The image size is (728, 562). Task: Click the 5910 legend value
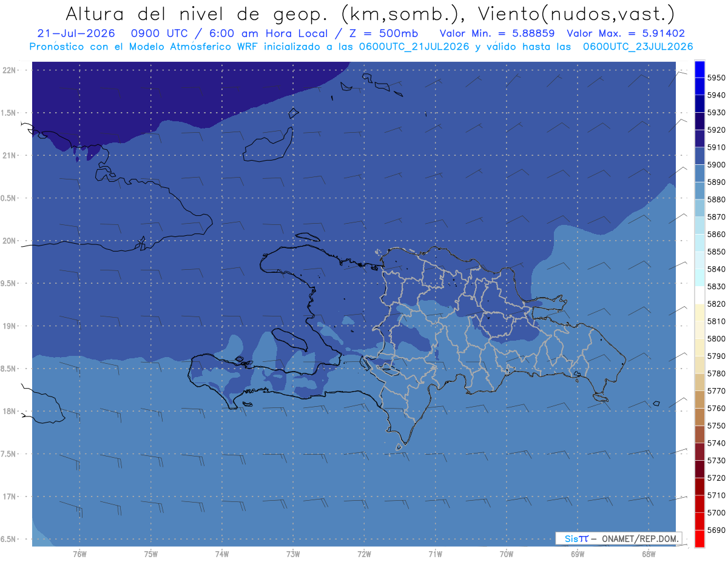(x=716, y=147)
